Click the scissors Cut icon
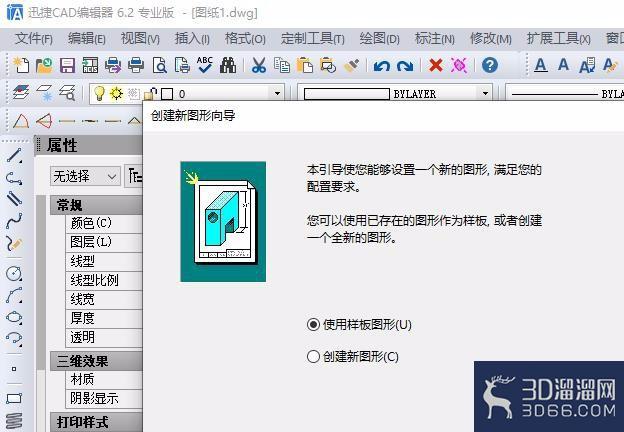This screenshot has width=624, height=432. pos(259,65)
